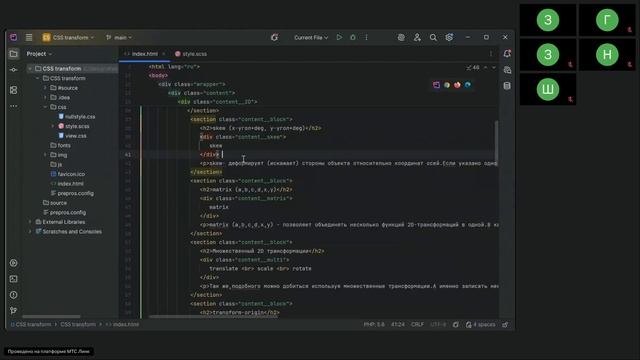Collapse root CSS transform project node
This screenshot has width=640, height=360.
point(30,69)
